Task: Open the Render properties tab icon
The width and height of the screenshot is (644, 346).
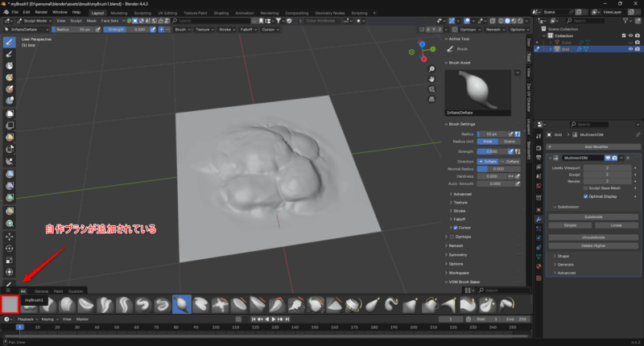Action: click(x=539, y=148)
